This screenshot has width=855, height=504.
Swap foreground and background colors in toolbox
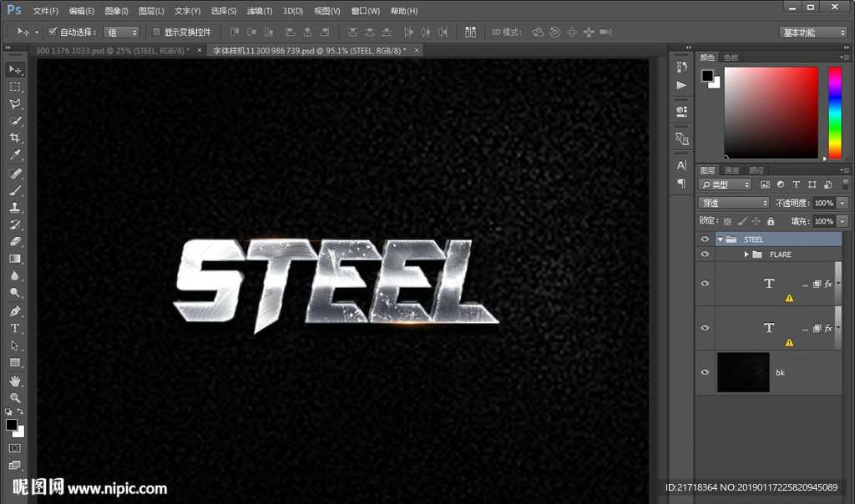click(20, 411)
